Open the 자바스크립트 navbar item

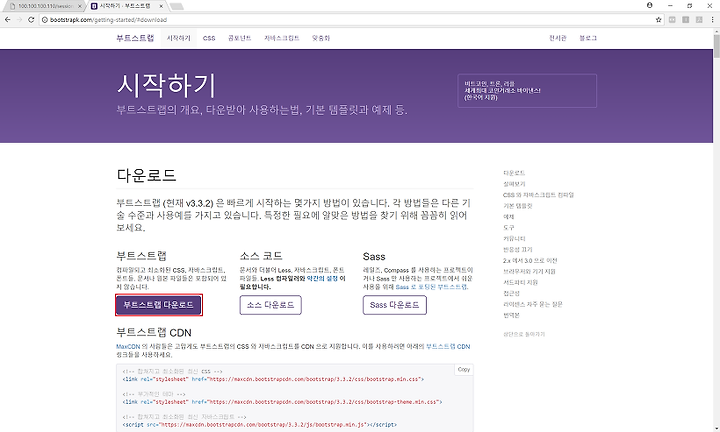281,38
